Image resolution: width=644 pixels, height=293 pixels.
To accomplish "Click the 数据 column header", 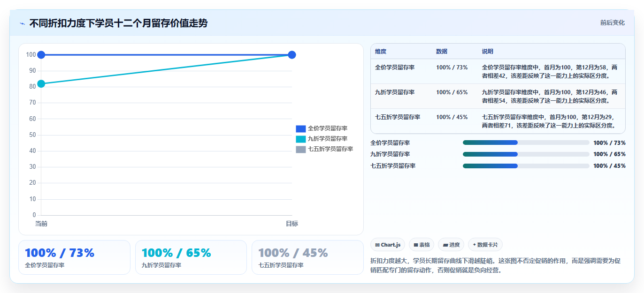I will tap(442, 51).
